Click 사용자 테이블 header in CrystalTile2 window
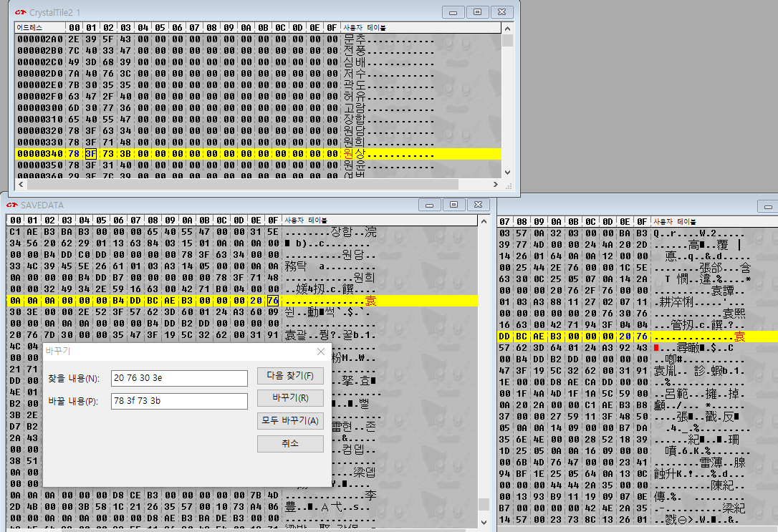 tap(365, 28)
